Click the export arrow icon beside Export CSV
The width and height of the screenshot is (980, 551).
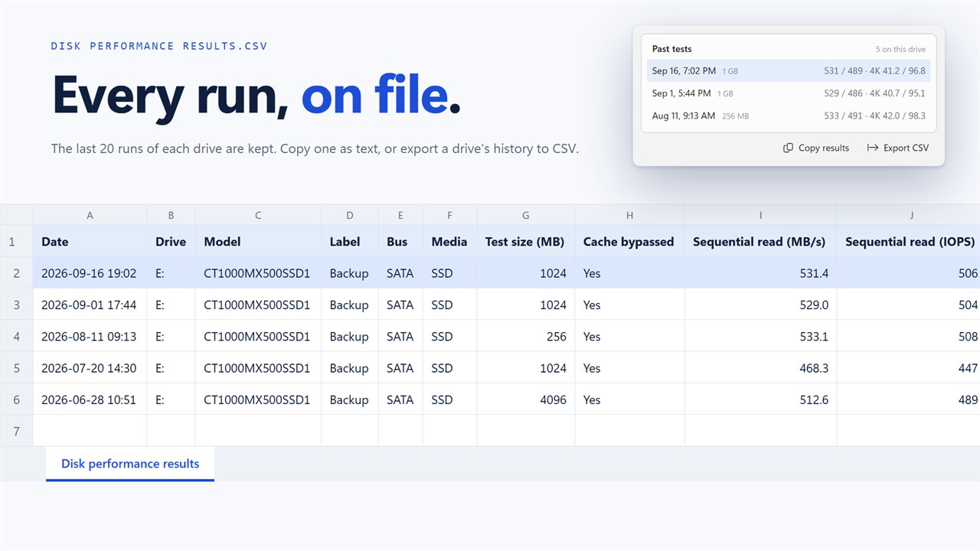873,148
